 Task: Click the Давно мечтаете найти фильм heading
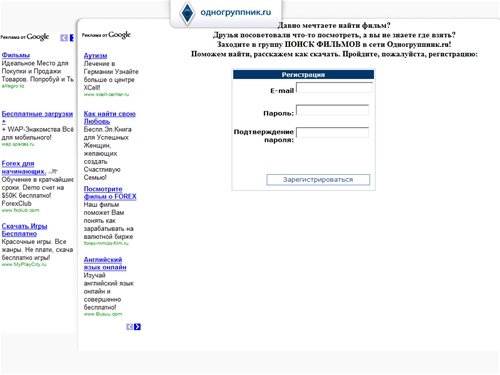tap(334, 25)
